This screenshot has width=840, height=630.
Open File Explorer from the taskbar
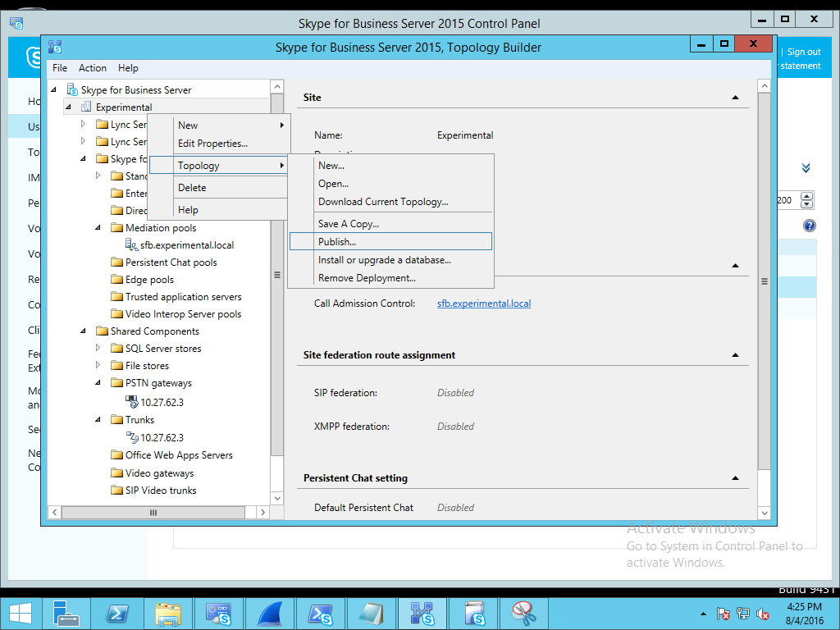click(168, 614)
